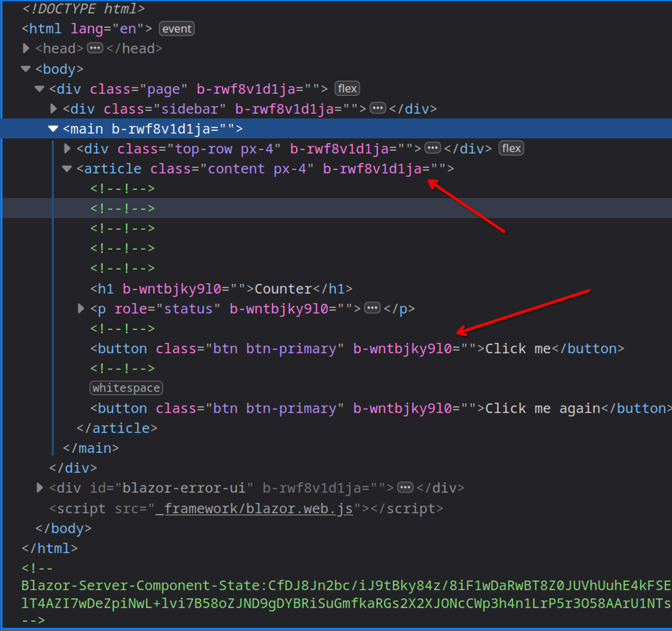
Task: Expand the blazor-error-ui div
Action: 39,488
